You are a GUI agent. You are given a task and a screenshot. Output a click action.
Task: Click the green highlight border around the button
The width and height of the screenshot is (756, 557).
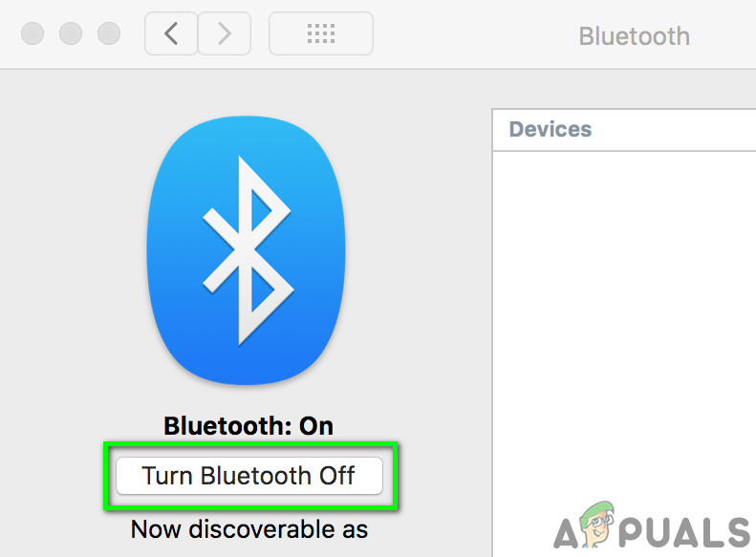tap(250, 444)
